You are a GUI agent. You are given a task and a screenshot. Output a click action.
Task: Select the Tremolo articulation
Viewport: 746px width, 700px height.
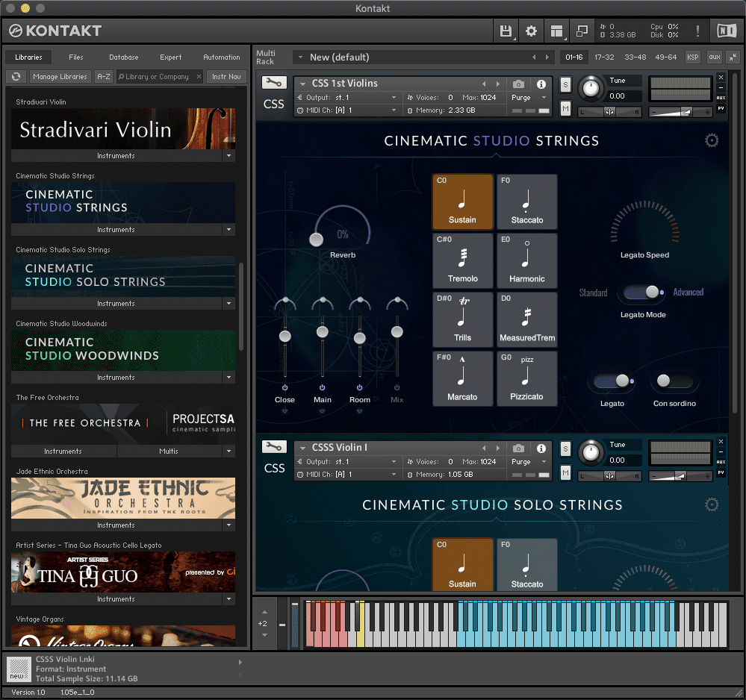click(462, 261)
